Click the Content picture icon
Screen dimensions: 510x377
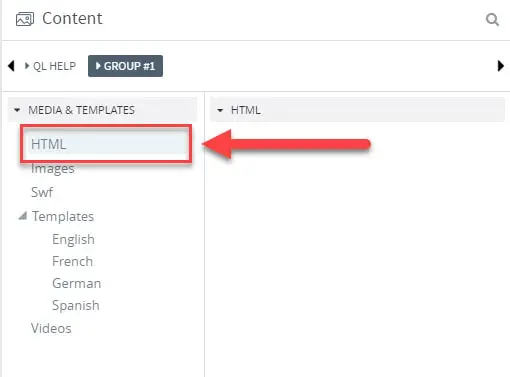[25, 19]
